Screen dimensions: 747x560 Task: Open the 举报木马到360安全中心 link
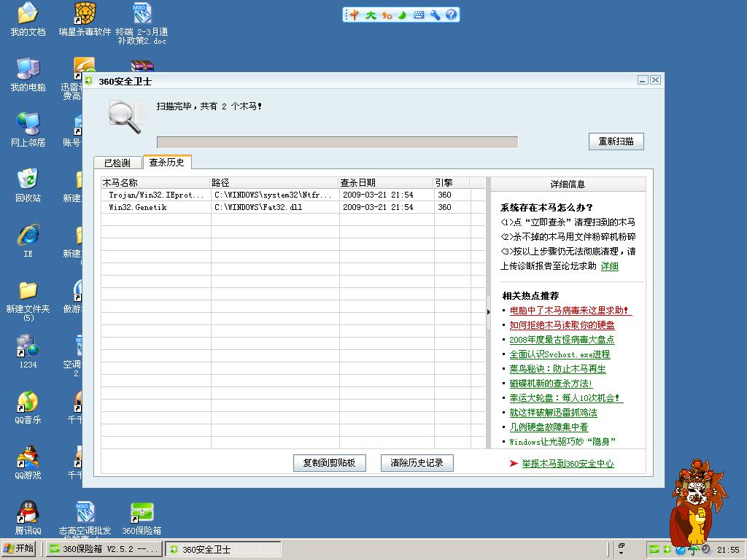coord(568,464)
